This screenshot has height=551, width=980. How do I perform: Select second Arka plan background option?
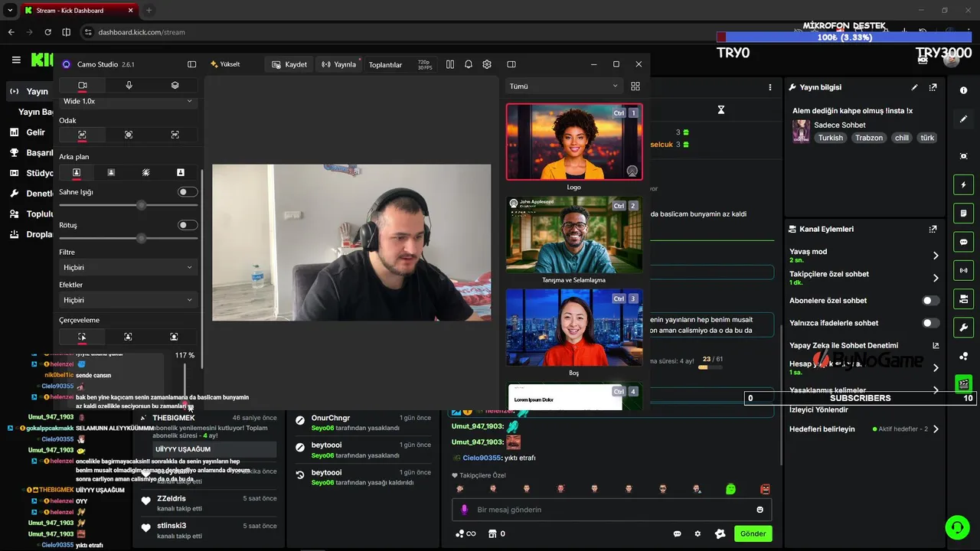coord(111,173)
